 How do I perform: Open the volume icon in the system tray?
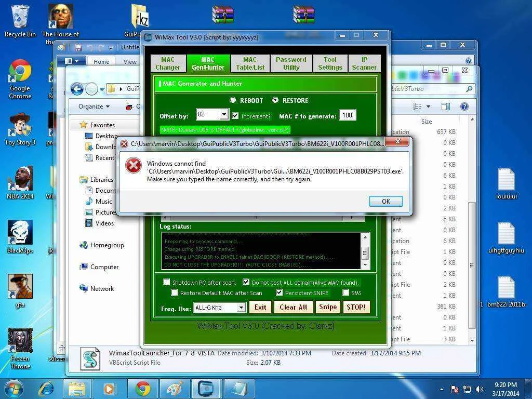(x=480, y=389)
